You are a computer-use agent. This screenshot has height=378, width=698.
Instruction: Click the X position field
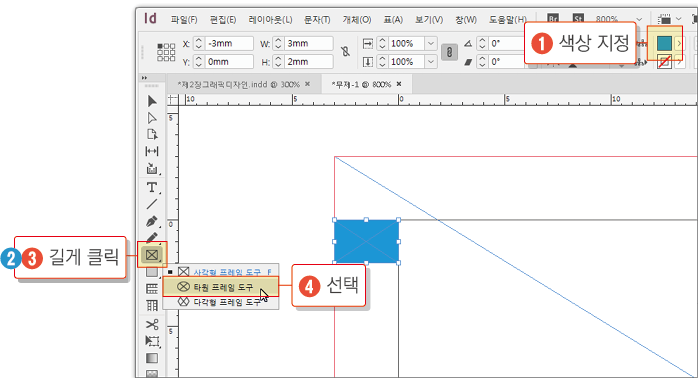(x=229, y=43)
